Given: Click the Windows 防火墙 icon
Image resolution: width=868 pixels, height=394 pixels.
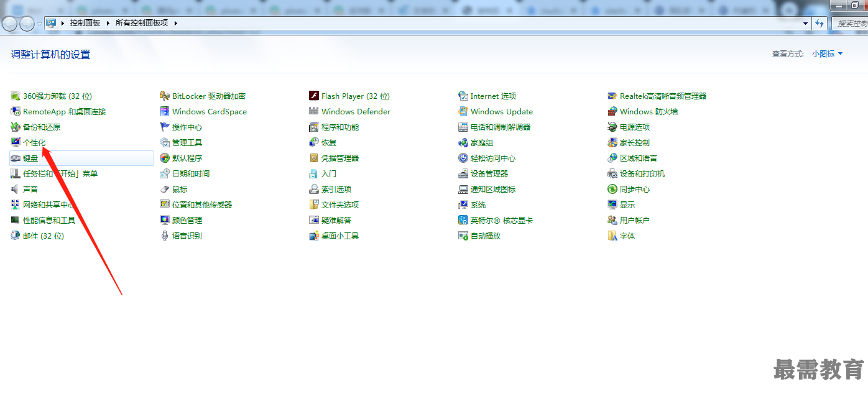Looking at the screenshot, I should point(612,111).
